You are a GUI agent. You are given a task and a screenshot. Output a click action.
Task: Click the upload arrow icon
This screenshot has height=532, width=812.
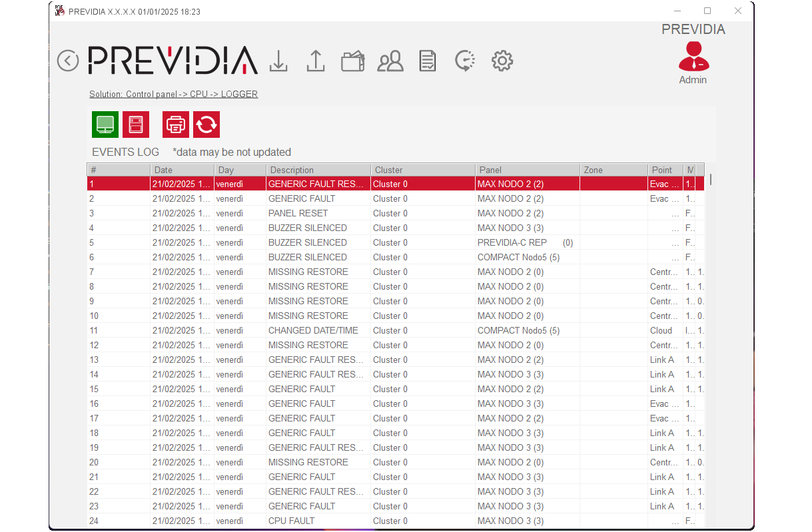click(315, 61)
